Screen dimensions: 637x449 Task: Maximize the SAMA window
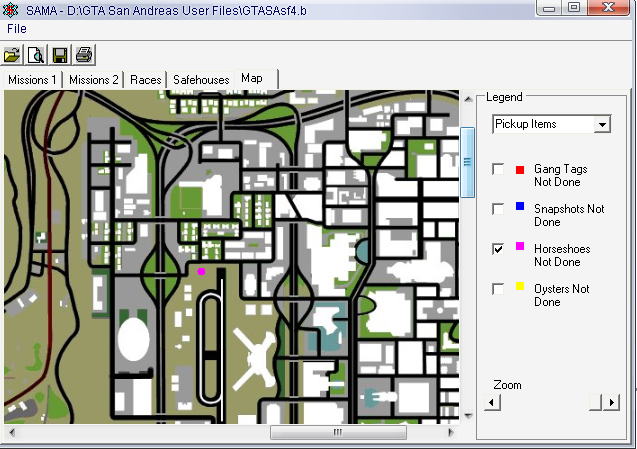click(x=574, y=8)
